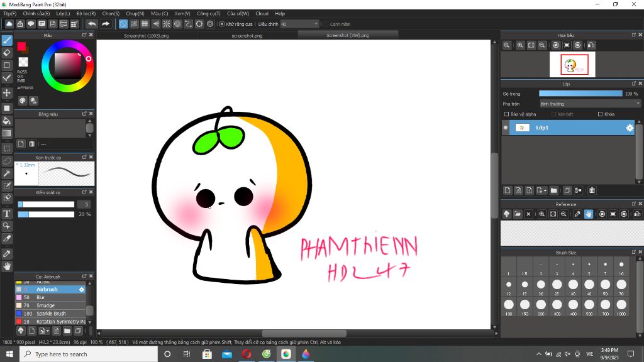The width and height of the screenshot is (644, 362).
Task: Open the Windows Start menu
Action: coord(9,354)
